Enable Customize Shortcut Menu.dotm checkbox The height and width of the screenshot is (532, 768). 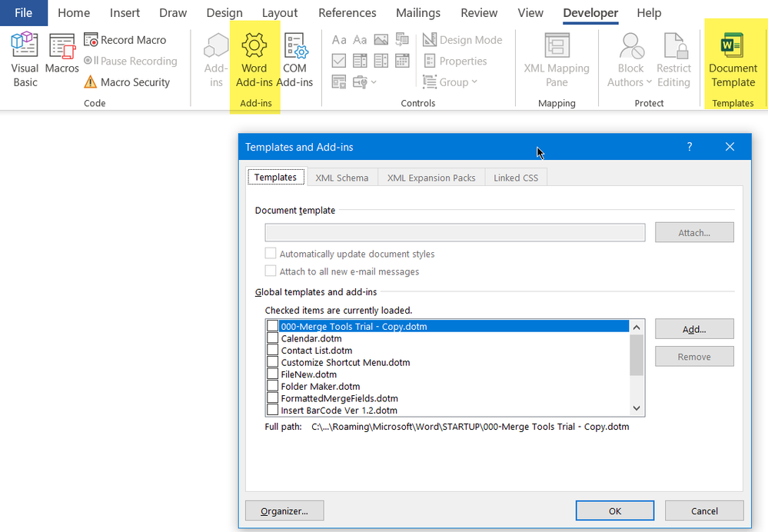(x=273, y=362)
